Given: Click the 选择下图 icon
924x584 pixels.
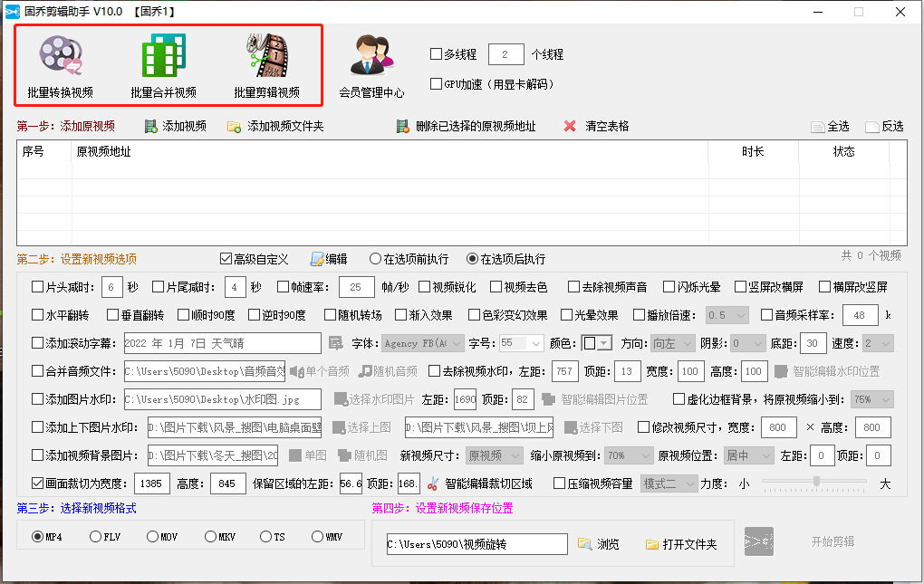Looking at the screenshot, I should point(571,428).
